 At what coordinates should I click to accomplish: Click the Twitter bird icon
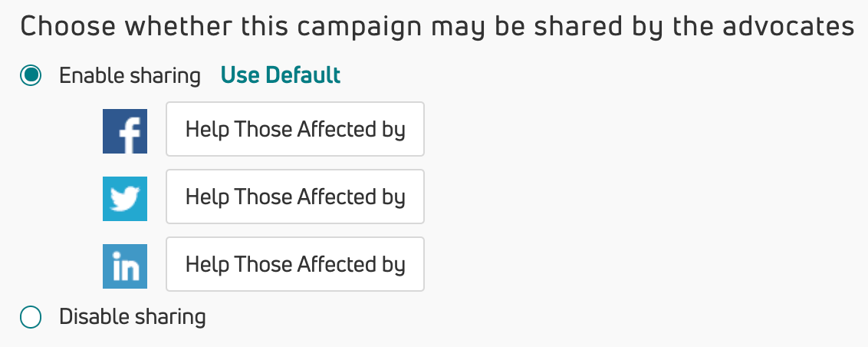point(125,197)
